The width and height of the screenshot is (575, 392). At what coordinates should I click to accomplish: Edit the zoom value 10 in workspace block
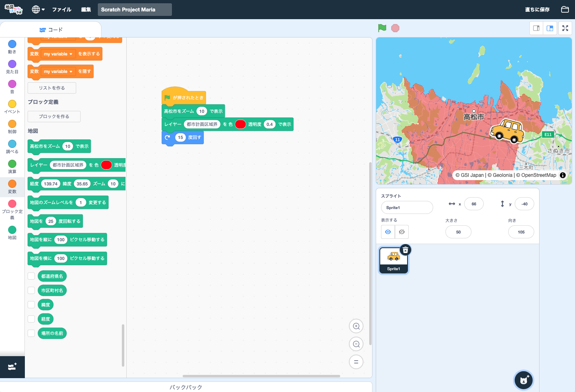(x=202, y=111)
